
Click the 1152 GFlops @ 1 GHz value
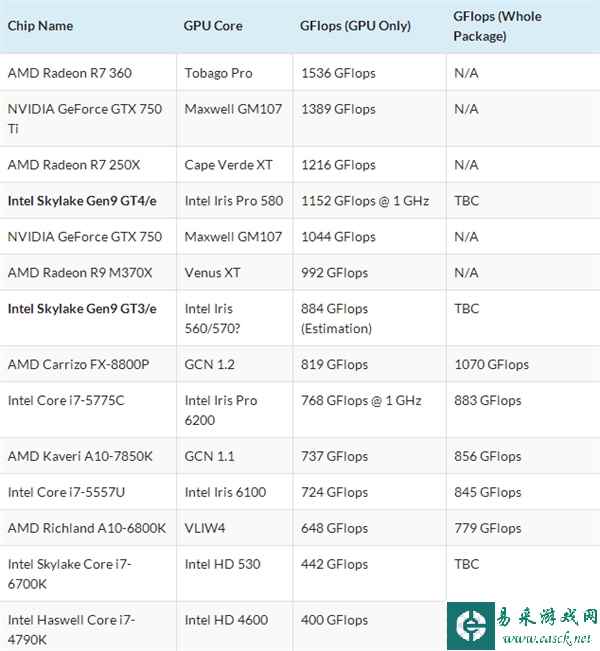coord(365,201)
